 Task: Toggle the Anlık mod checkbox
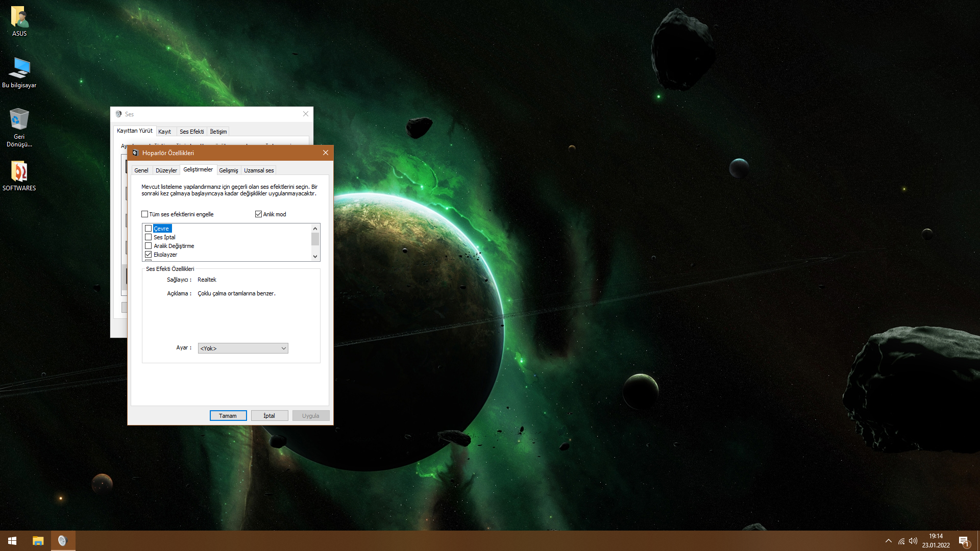(x=258, y=214)
